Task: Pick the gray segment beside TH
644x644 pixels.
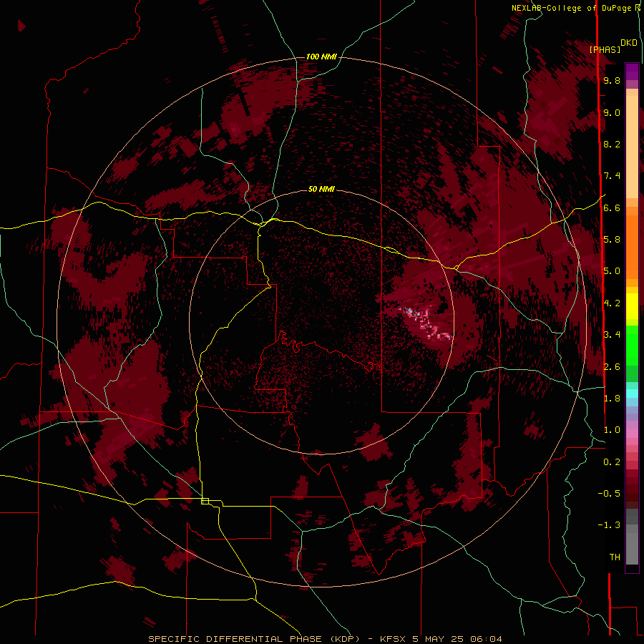Action: click(x=632, y=548)
